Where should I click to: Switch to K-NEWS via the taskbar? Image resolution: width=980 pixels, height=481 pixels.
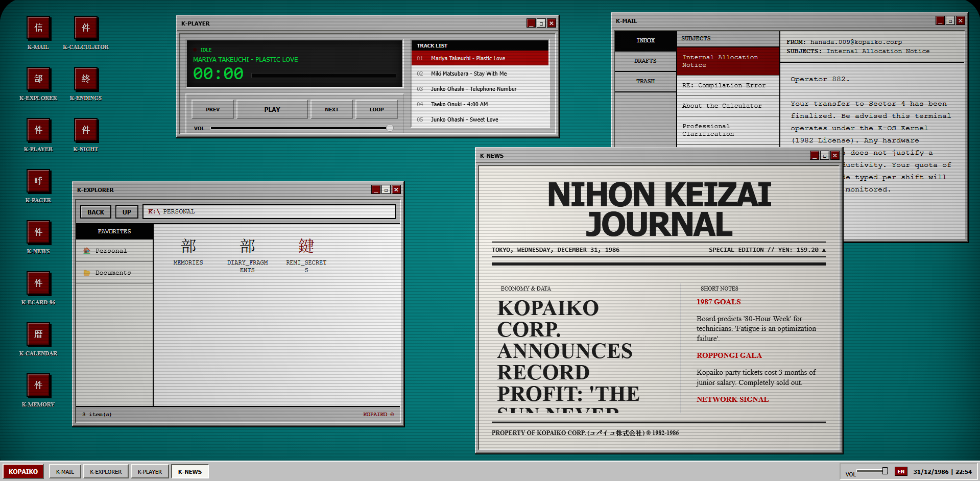(x=190, y=471)
